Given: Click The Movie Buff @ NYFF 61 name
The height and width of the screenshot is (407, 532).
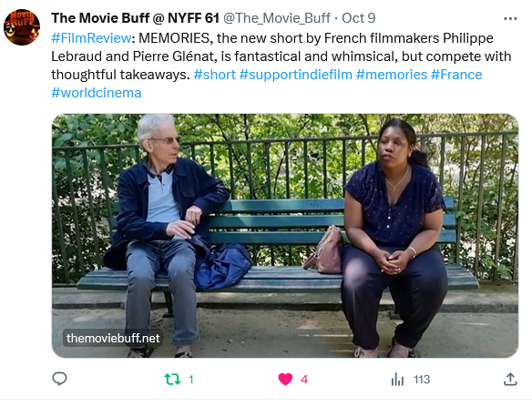Looking at the screenshot, I should pyautogui.click(x=136, y=18).
